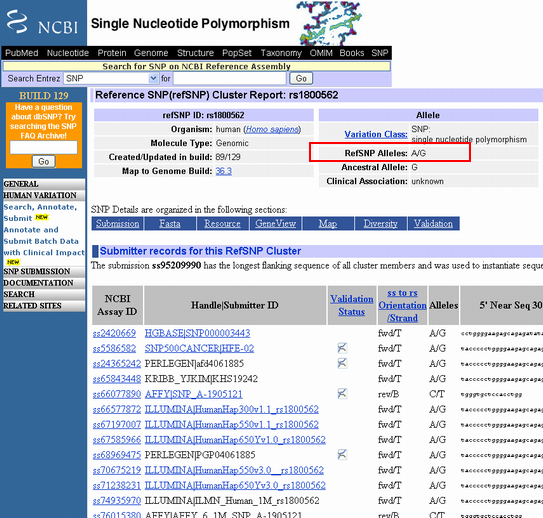This screenshot has height=518, width=543.
Task: Open assay ss2420669 link
Action: pyautogui.click(x=114, y=333)
